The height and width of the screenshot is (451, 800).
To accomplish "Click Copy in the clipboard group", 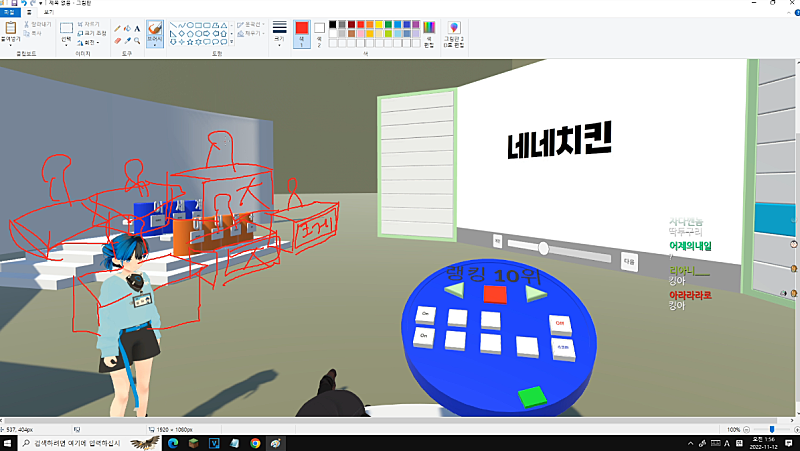I will [33, 33].
